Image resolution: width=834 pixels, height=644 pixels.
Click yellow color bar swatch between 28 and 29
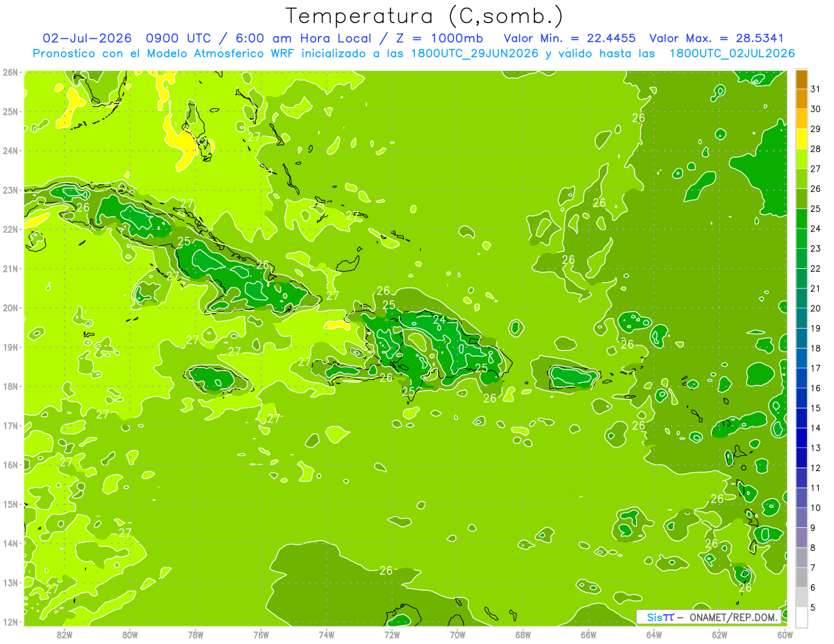point(801,139)
